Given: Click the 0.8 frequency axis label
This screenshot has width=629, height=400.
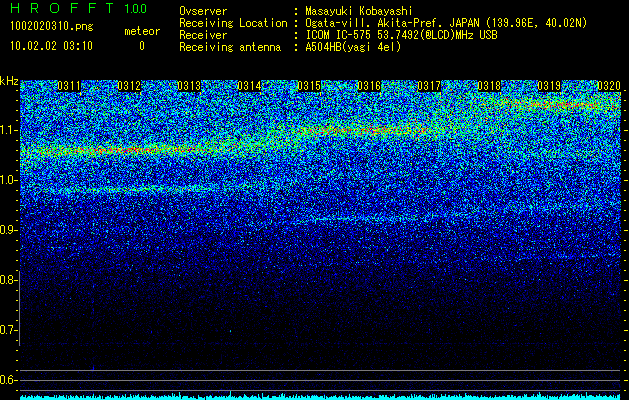Looking at the screenshot, I should pos(7,280).
